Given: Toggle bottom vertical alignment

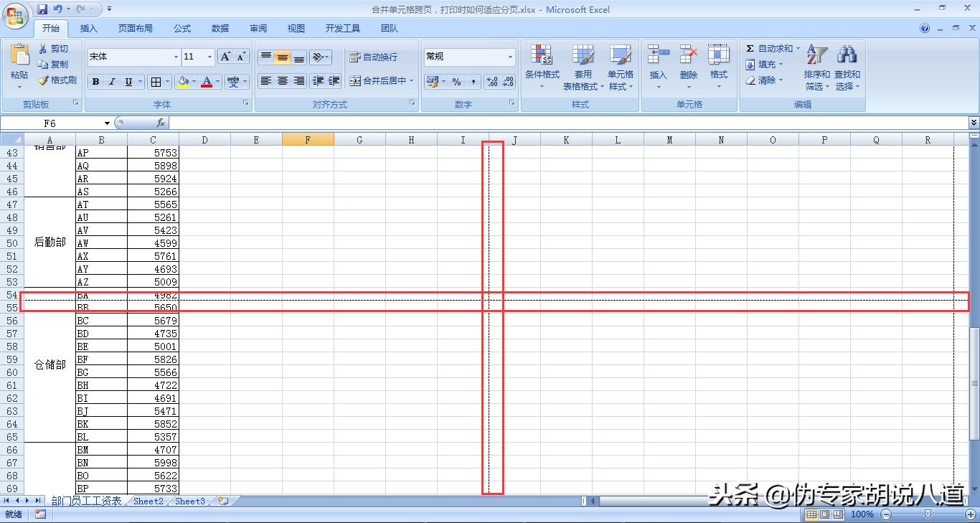Looking at the screenshot, I should (299, 57).
